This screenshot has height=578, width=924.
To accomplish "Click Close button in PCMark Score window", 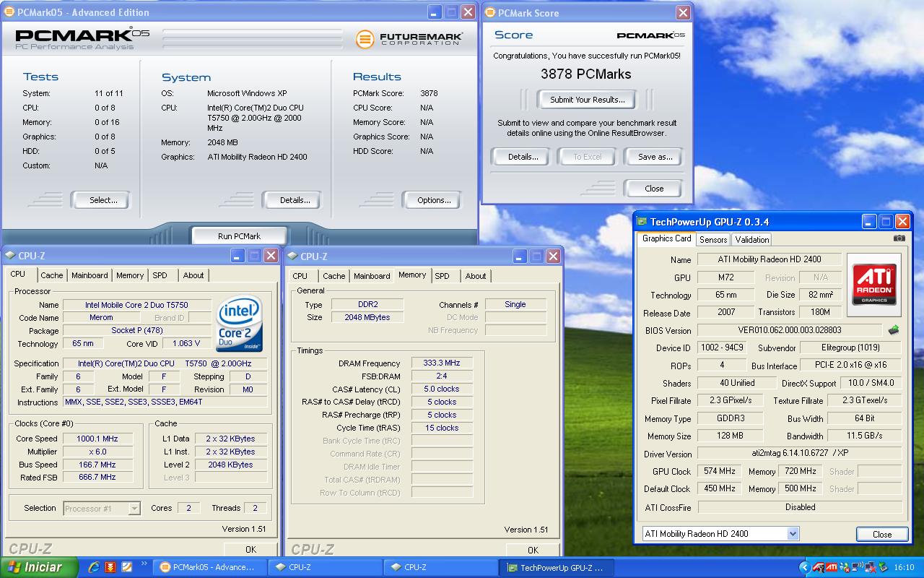I will pyautogui.click(x=654, y=189).
